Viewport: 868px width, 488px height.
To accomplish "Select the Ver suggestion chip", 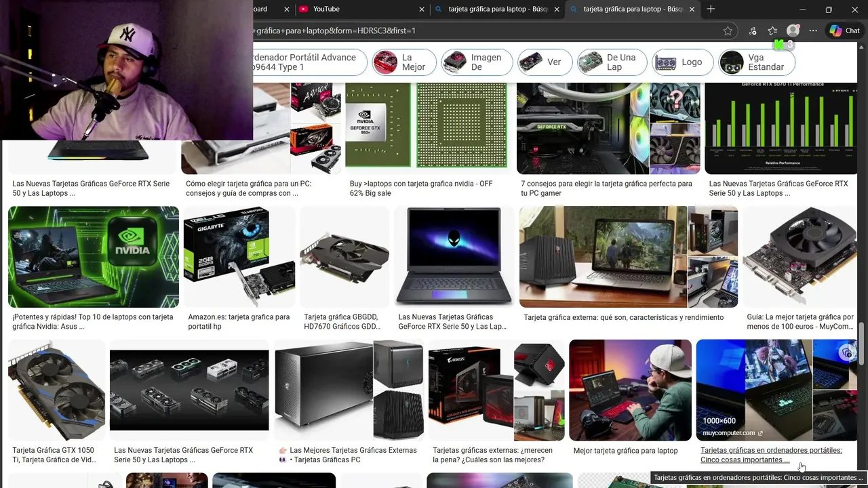I will pos(545,62).
